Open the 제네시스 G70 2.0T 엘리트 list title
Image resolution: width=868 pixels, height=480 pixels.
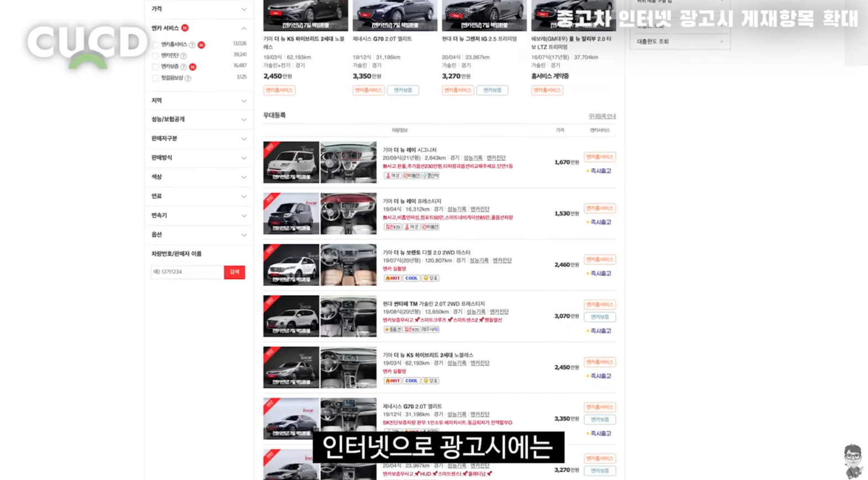tap(412, 406)
